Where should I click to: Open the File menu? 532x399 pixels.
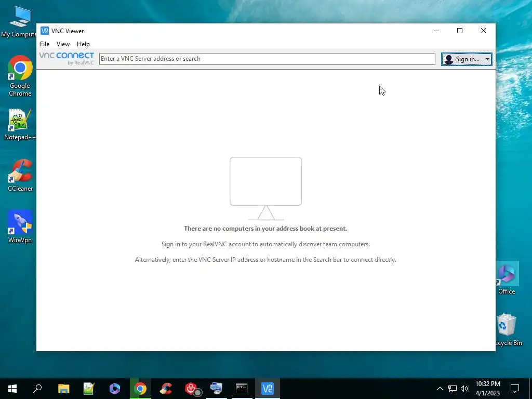[45, 44]
